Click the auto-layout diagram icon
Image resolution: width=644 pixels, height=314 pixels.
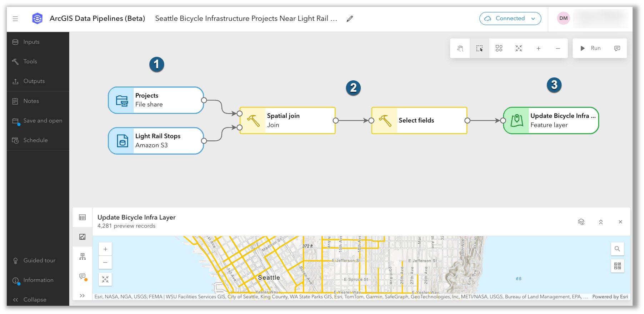point(499,49)
